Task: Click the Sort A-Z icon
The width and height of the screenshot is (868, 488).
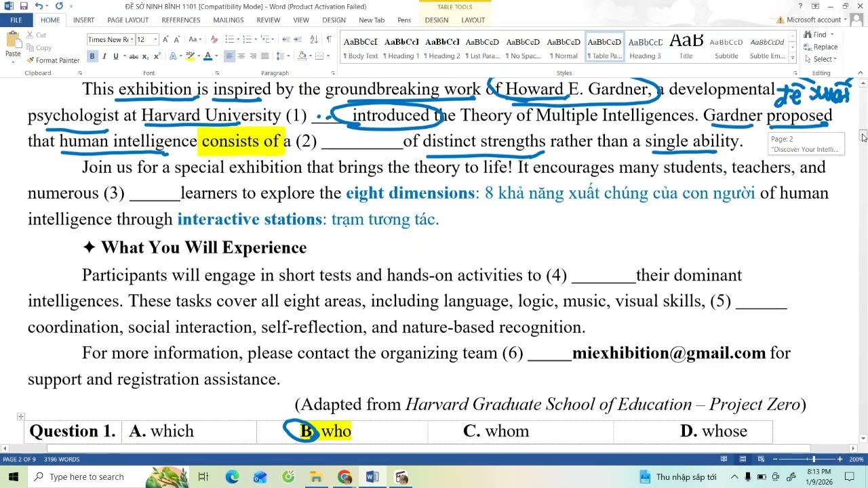Action: click(x=314, y=39)
